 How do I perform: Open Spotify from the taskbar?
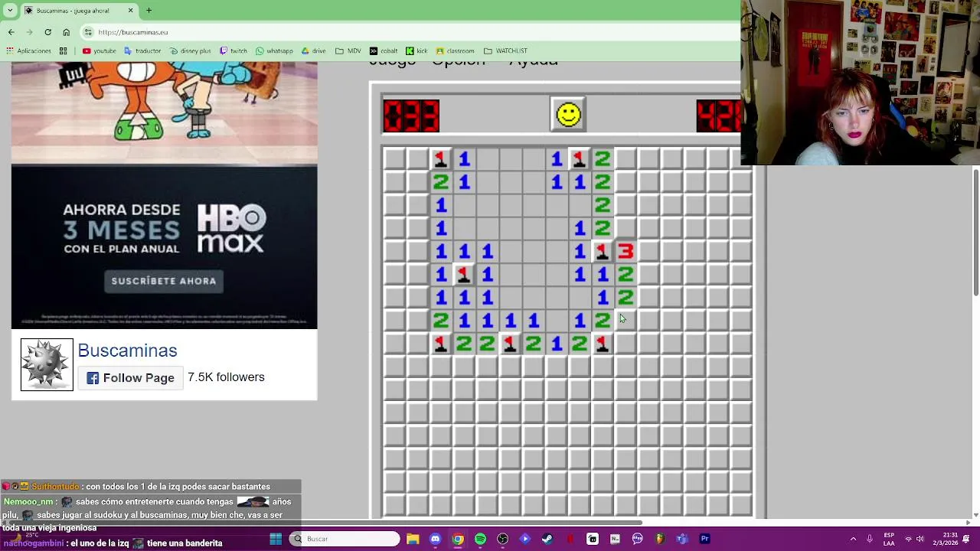(480, 539)
